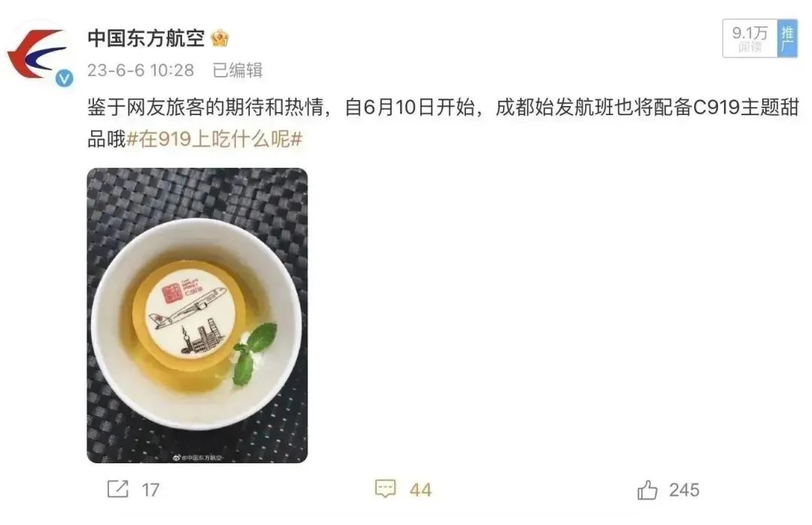
Task: Open comments via speech bubble icon
Action: (x=385, y=489)
